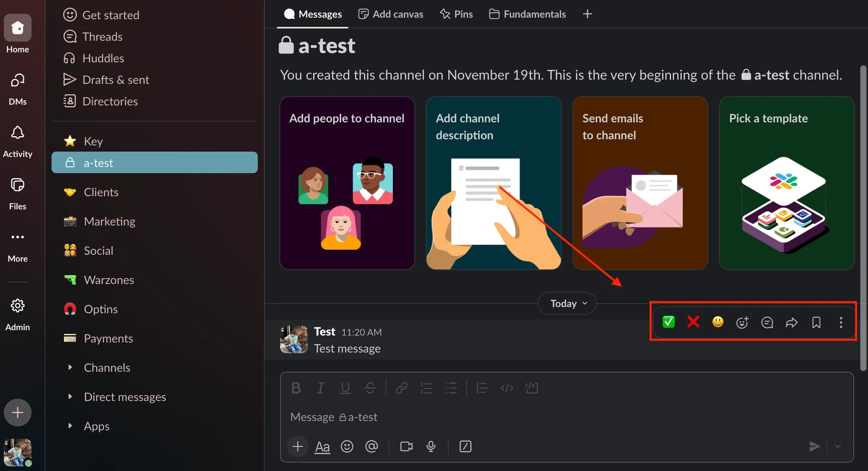The image size is (868, 471).
Task: Open the Activity bell
Action: [17, 141]
